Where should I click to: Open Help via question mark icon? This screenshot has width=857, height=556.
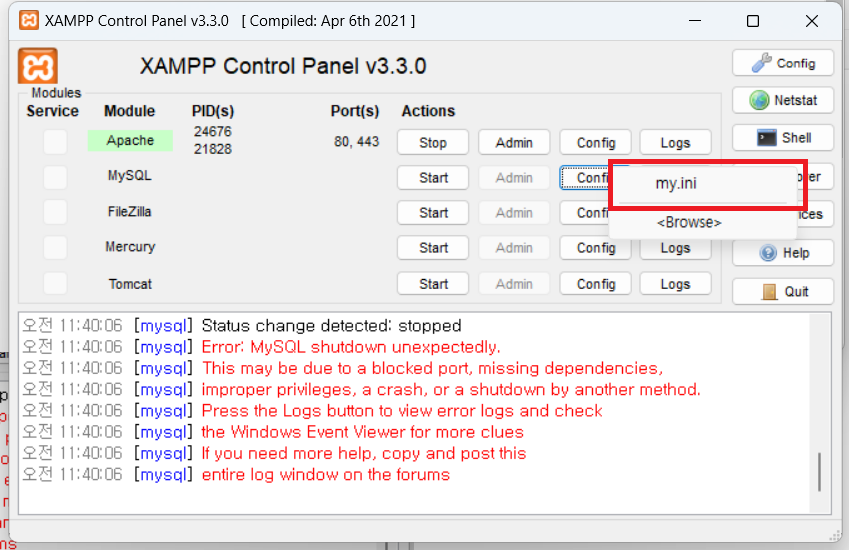(783, 253)
